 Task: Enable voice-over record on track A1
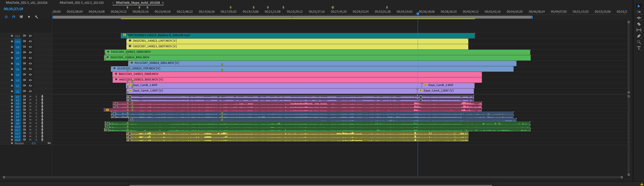tap(42, 96)
